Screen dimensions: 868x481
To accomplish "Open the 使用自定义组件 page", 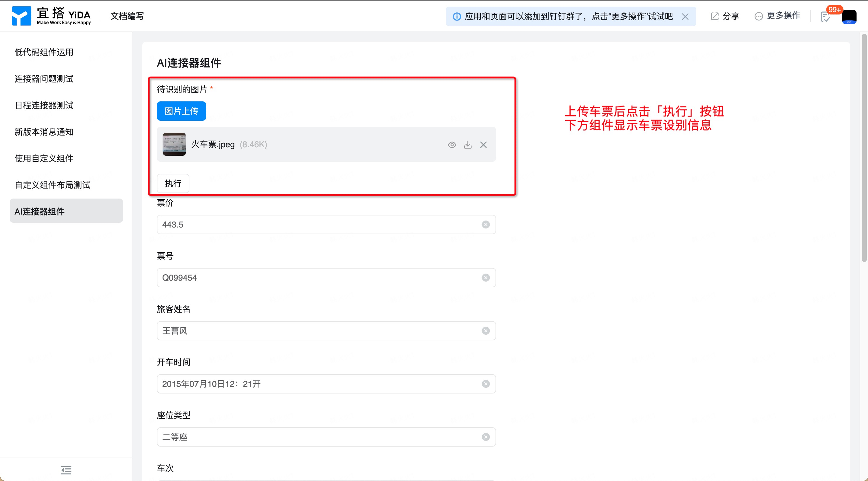I will pyautogui.click(x=66, y=158).
